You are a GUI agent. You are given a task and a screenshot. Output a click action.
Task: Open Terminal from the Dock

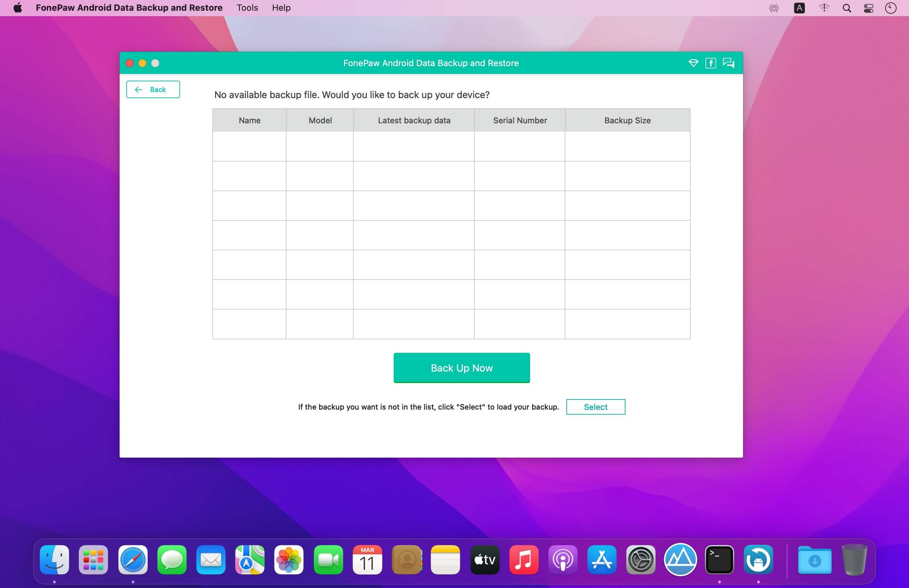click(x=719, y=560)
